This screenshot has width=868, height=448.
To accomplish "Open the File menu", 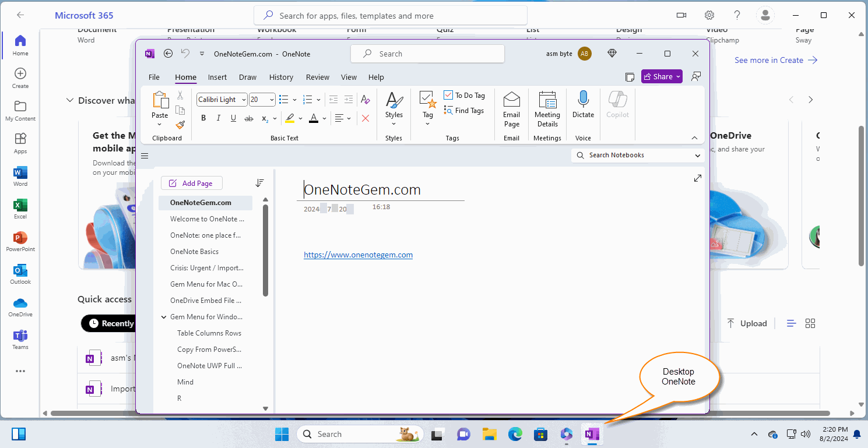I will tap(154, 77).
